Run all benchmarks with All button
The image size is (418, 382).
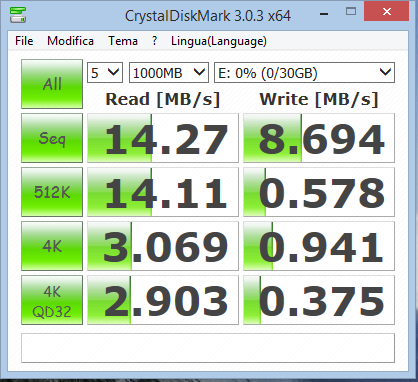pos(52,84)
